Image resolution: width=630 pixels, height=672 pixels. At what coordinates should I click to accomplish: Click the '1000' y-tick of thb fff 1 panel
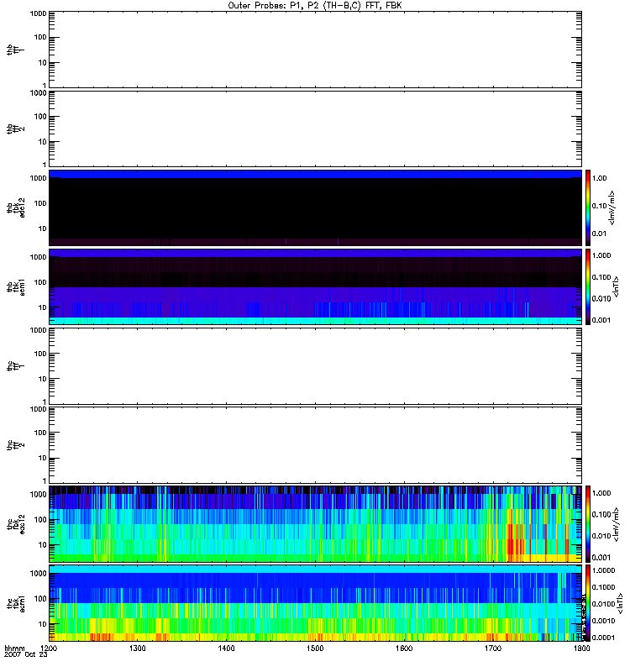point(38,13)
